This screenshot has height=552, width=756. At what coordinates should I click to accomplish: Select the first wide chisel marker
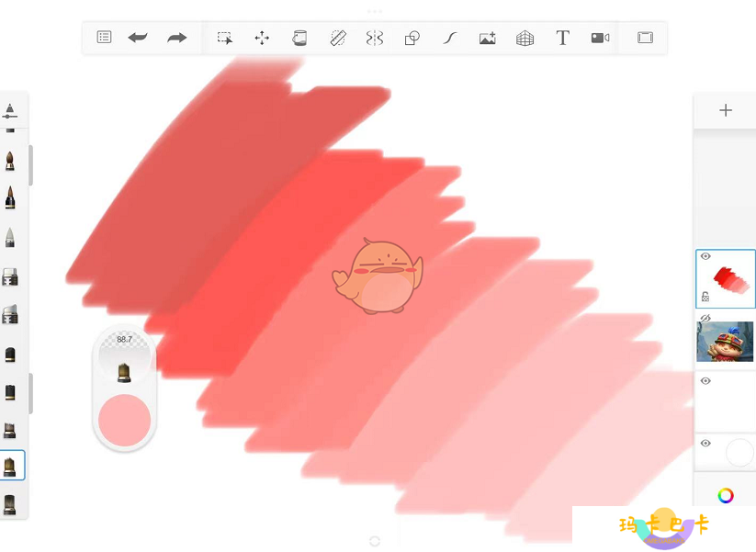click(9, 277)
